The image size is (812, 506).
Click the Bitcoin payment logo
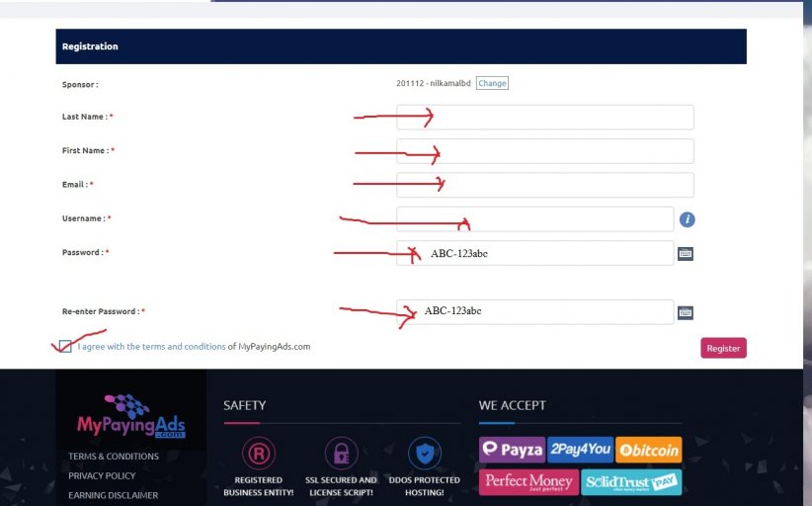point(648,450)
